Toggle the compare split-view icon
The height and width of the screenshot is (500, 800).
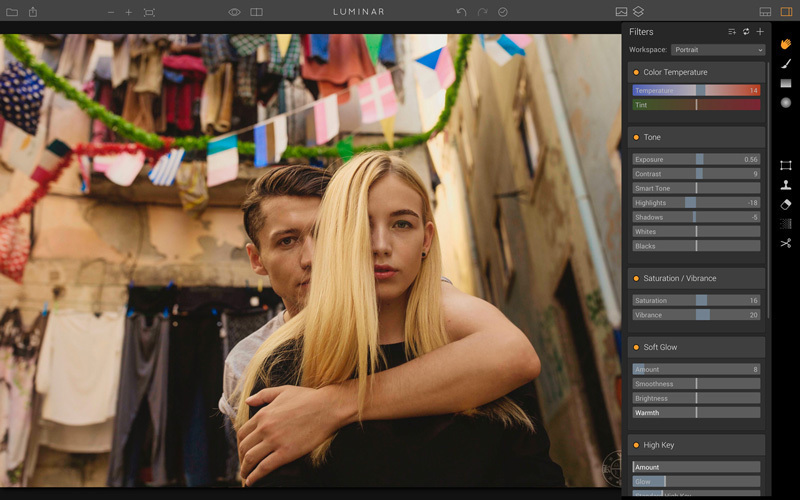pyautogui.click(x=257, y=12)
